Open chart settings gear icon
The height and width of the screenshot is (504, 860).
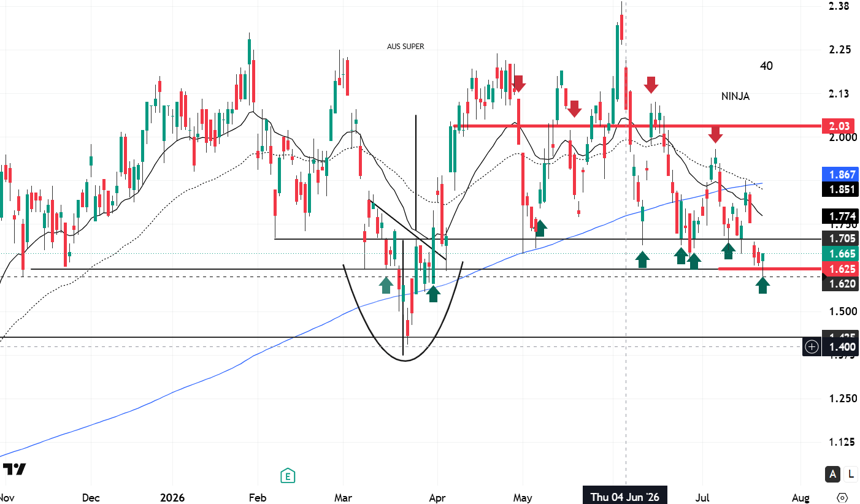coord(842,497)
